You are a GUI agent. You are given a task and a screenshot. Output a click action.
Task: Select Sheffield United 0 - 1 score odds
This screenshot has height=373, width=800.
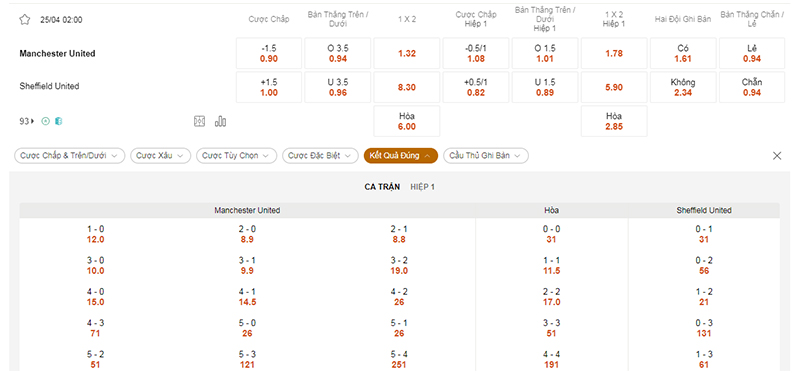(x=704, y=235)
